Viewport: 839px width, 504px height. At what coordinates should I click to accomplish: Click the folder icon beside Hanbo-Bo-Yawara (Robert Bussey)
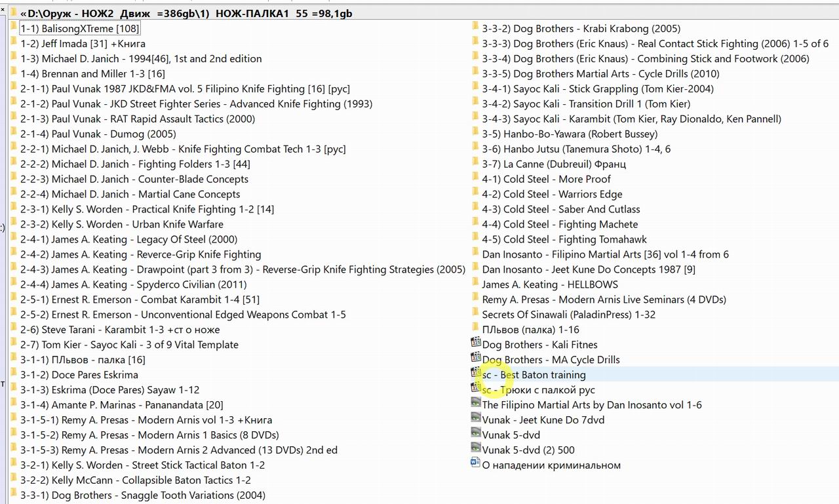(475, 134)
